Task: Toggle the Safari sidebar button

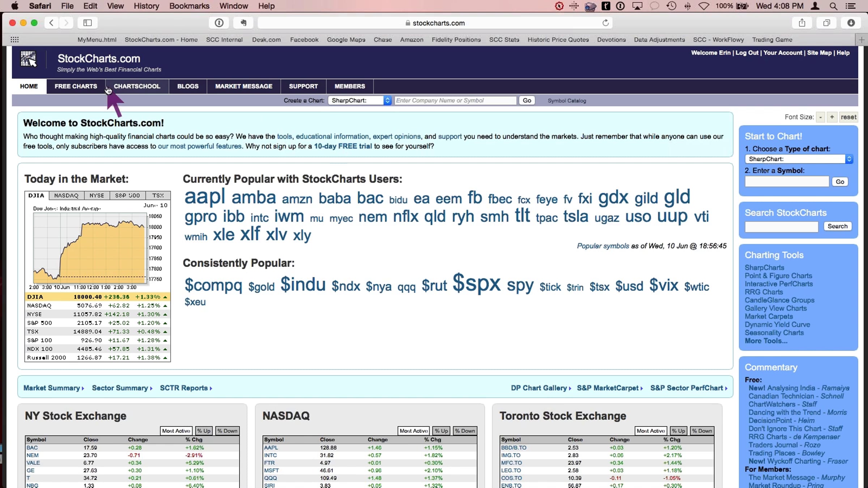Action: pyautogui.click(x=88, y=23)
